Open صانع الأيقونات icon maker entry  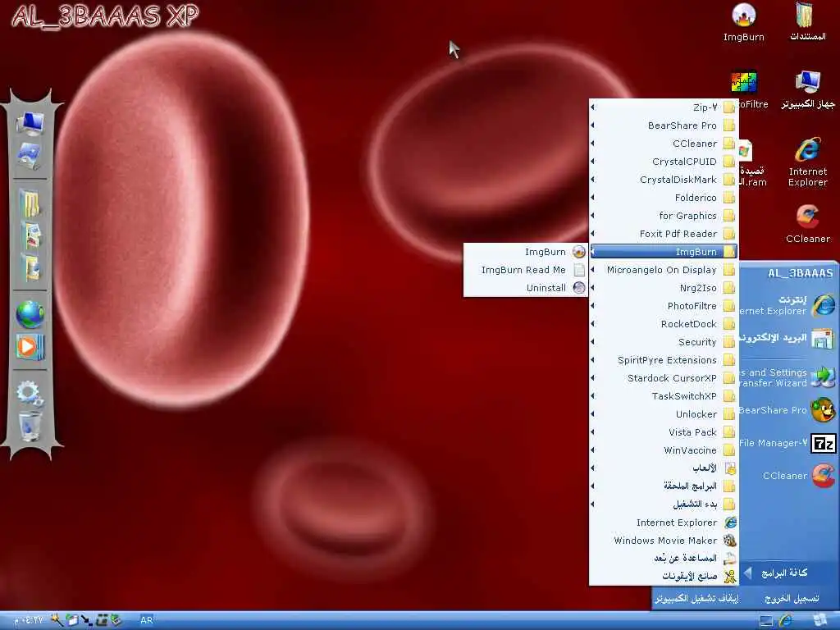[664, 577]
